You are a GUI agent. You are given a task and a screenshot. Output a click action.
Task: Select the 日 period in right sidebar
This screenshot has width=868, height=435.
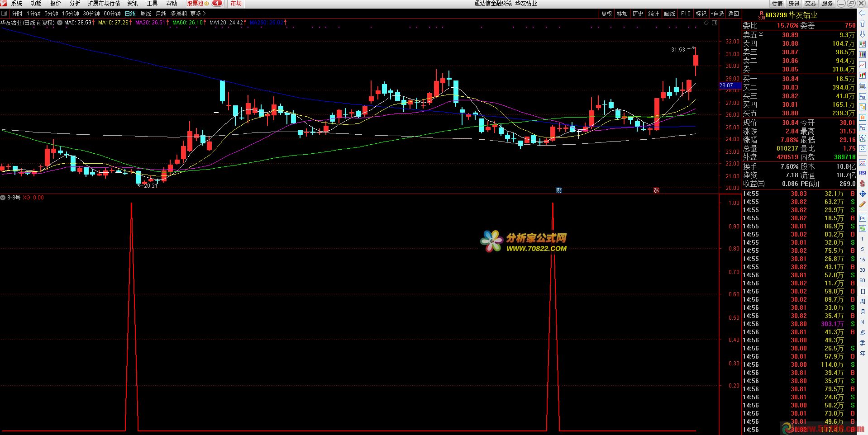pos(863,291)
